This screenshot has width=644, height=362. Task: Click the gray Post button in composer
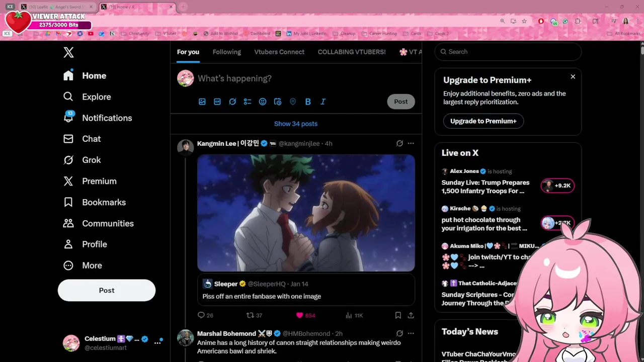coord(401,102)
